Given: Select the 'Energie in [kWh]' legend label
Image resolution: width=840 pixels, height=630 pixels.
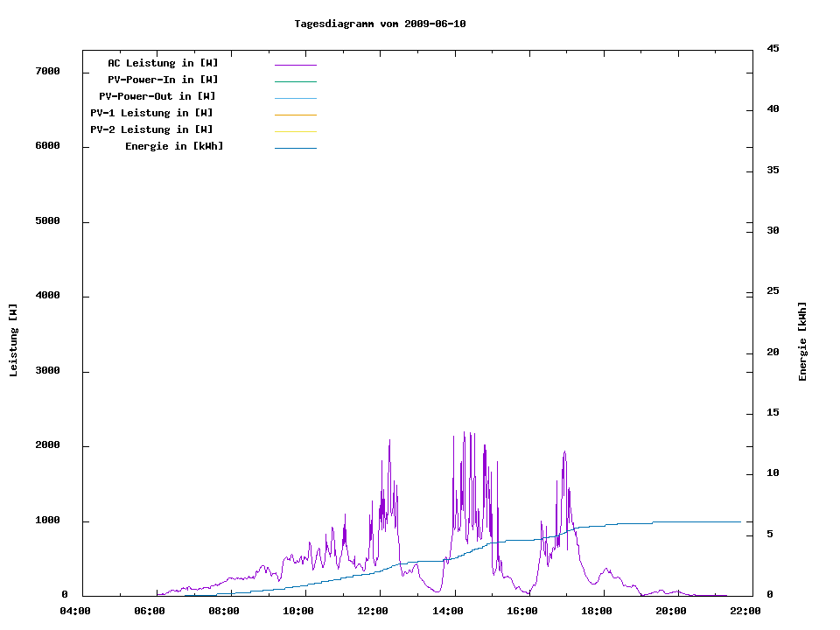Looking at the screenshot, I should click(174, 146).
